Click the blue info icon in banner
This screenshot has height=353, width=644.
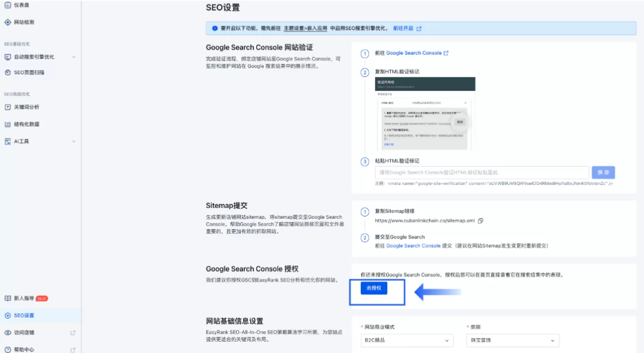coord(214,29)
